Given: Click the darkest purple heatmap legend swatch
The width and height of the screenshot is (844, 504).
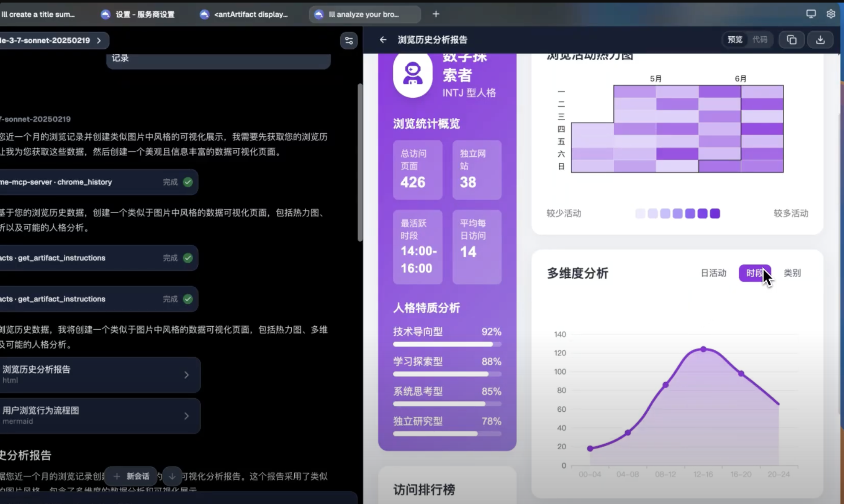Looking at the screenshot, I should 715,214.
